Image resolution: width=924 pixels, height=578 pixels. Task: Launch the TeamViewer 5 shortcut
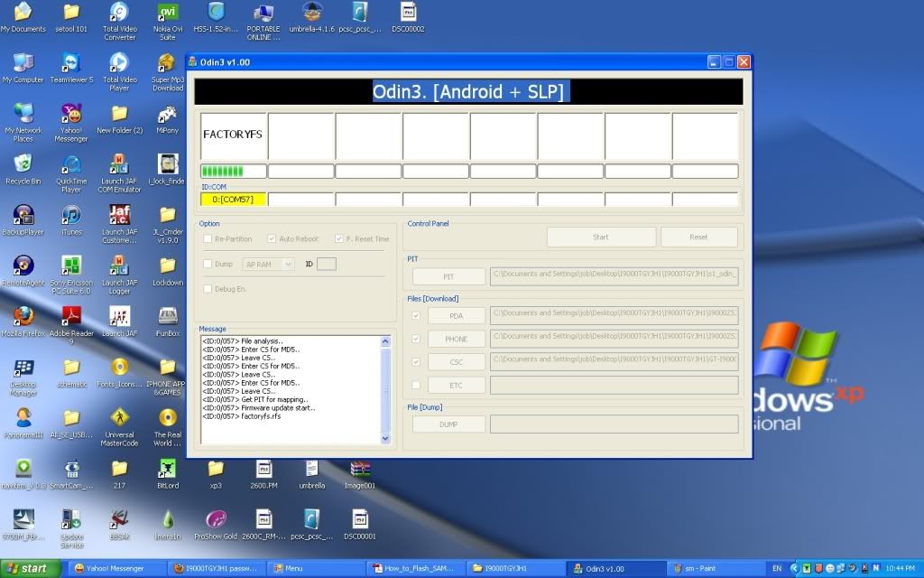pos(71,69)
